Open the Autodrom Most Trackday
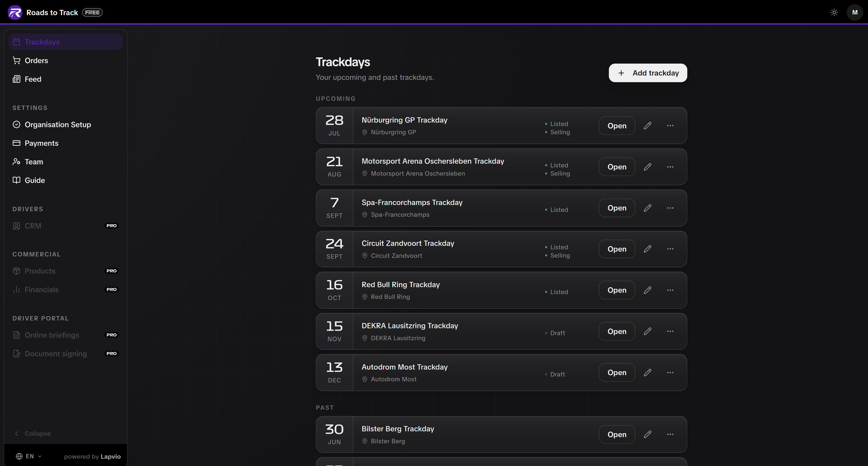The width and height of the screenshot is (868, 466). 617,373
